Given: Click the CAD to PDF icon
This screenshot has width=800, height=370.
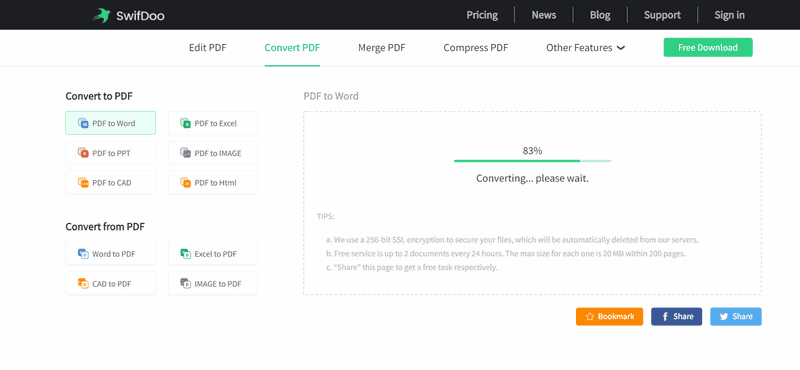Looking at the screenshot, I should [x=83, y=283].
